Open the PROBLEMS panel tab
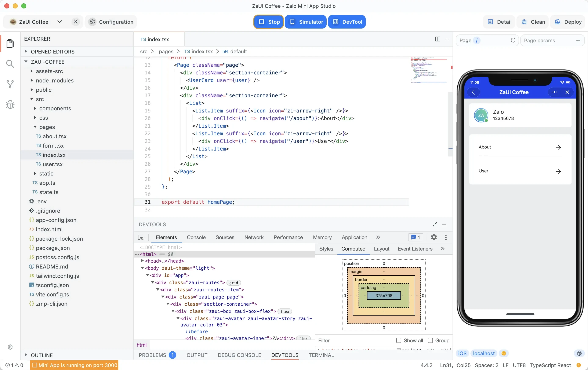The width and height of the screenshot is (588, 370). pyautogui.click(x=157, y=355)
